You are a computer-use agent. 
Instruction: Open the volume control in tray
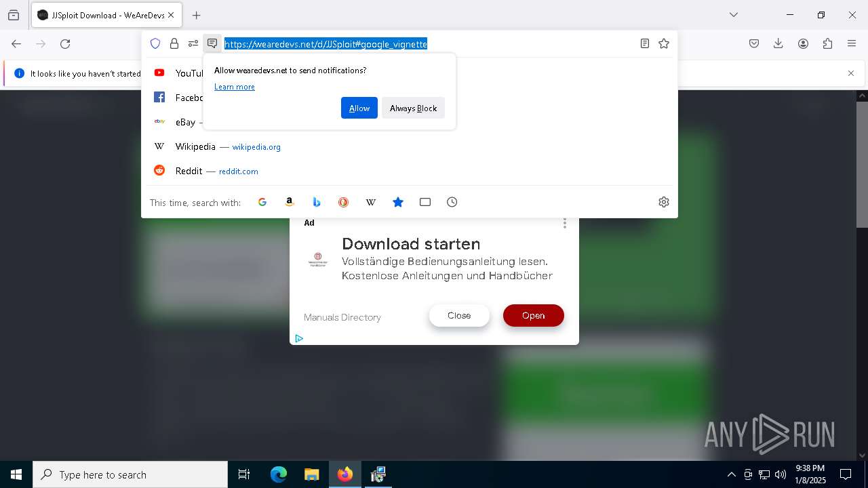point(781,474)
